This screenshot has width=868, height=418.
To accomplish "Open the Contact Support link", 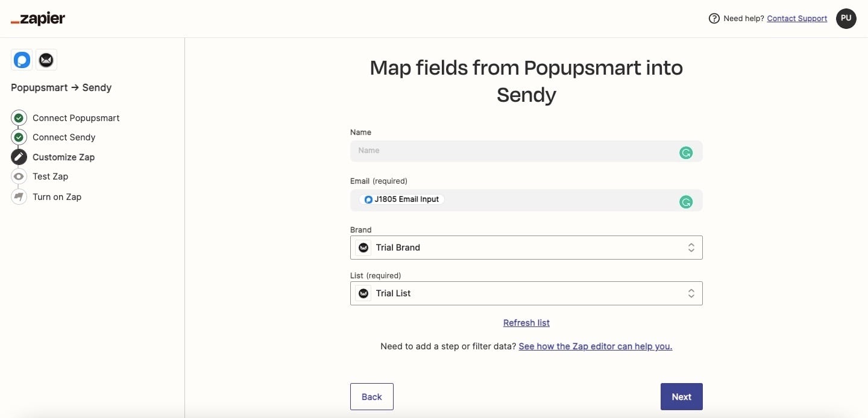I will [x=797, y=19].
